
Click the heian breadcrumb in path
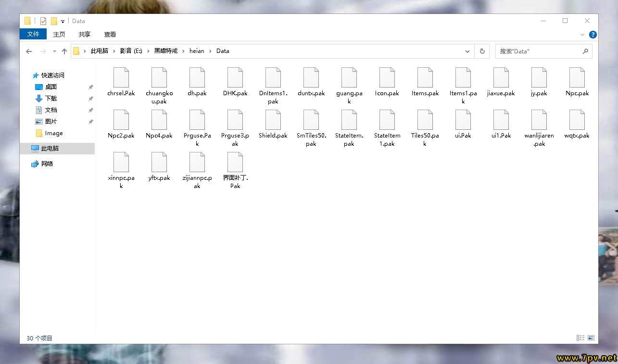(197, 51)
